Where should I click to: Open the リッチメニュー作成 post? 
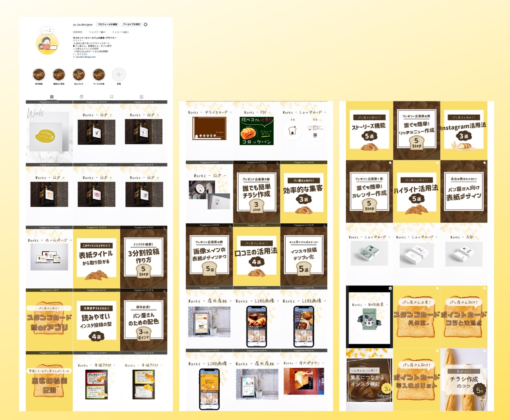click(x=416, y=130)
